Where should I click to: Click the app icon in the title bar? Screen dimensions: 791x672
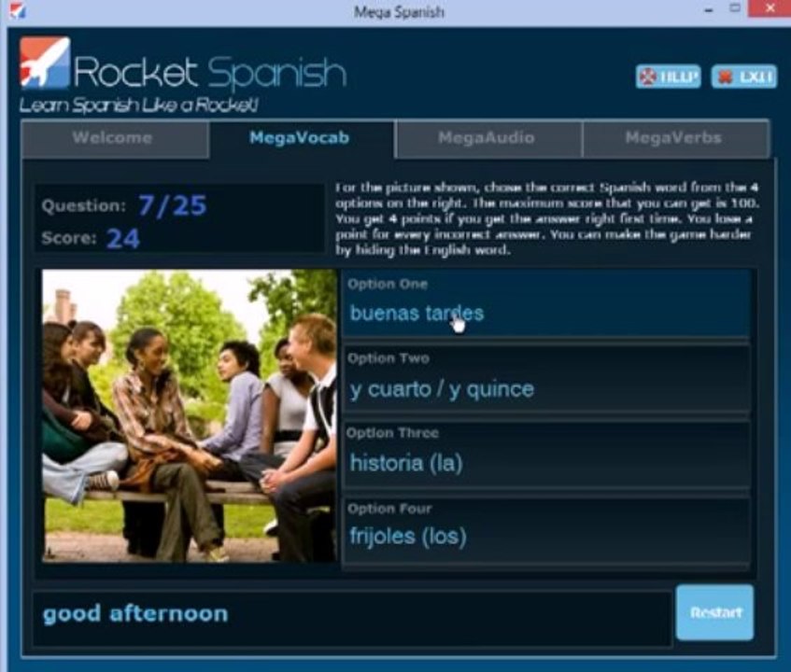[x=17, y=10]
